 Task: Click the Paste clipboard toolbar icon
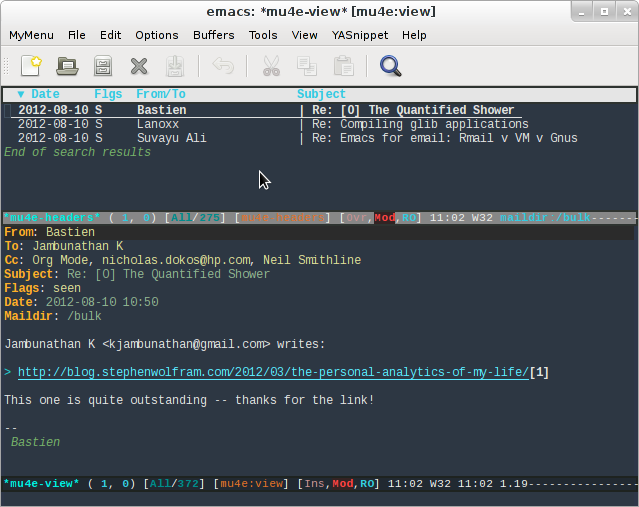tap(343, 66)
